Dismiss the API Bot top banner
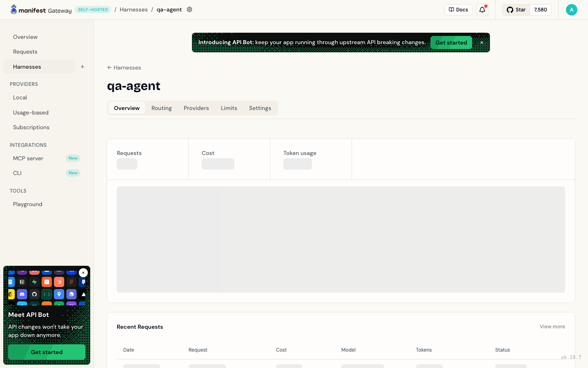The height and width of the screenshot is (368, 588). click(482, 43)
